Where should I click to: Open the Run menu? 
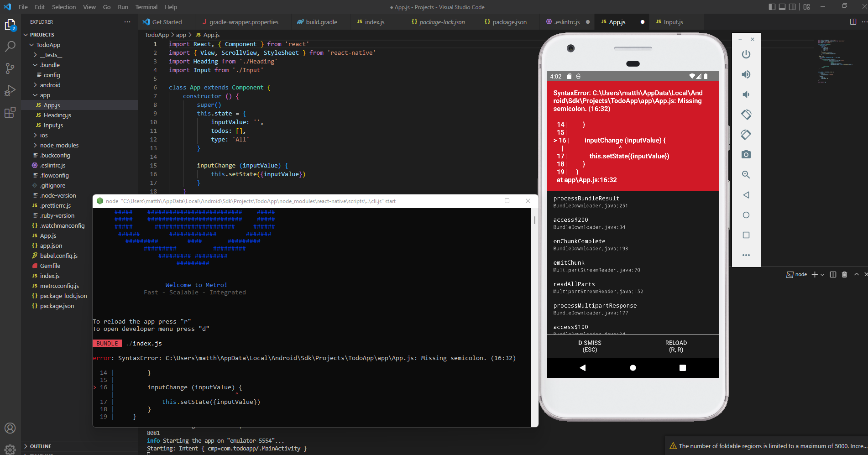(x=123, y=7)
